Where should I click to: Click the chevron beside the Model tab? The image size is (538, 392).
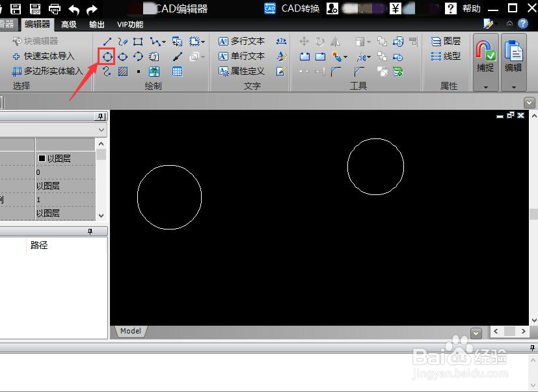point(476,333)
